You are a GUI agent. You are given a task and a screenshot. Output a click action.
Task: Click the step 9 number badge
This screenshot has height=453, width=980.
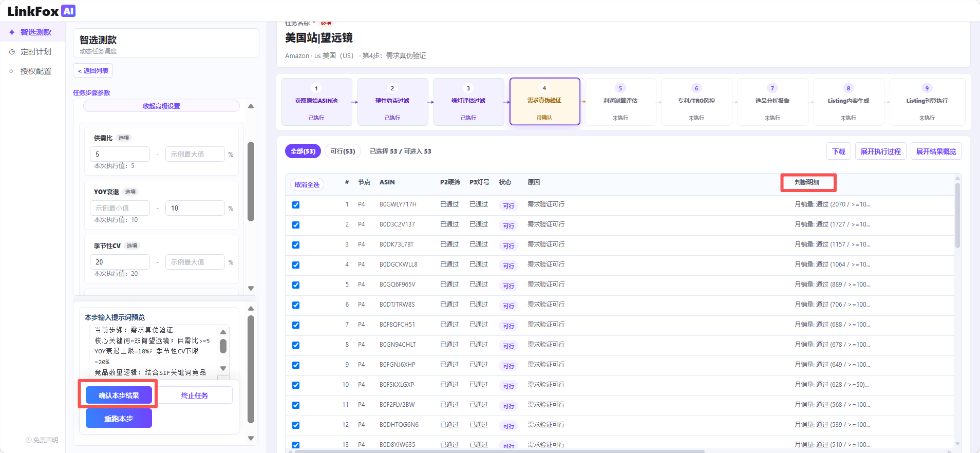(927, 88)
